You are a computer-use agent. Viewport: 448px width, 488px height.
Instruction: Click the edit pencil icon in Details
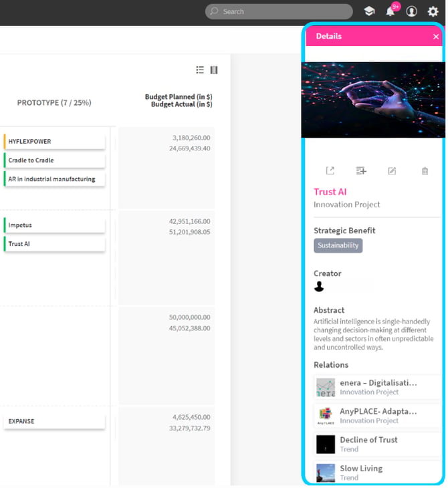[x=392, y=170]
